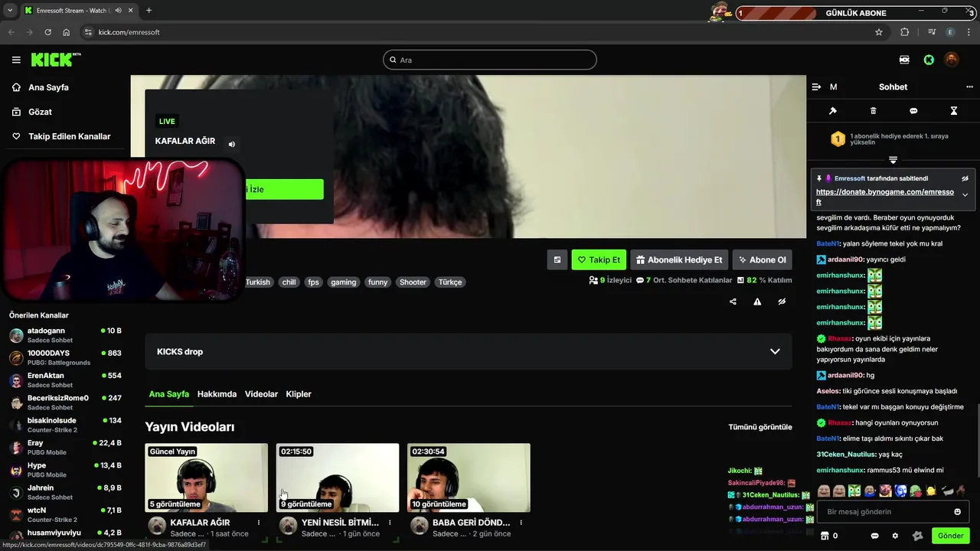Bookmark this page with star icon
The width and height of the screenshot is (980, 551).
[879, 32]
